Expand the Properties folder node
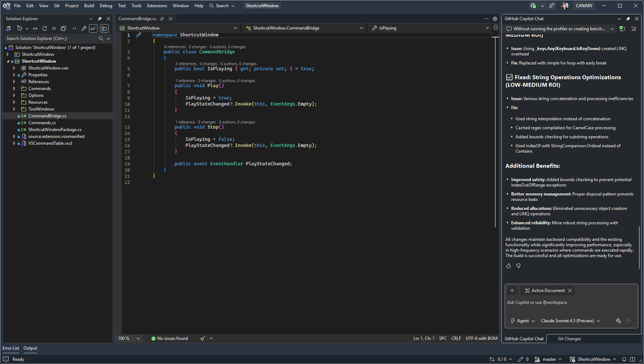Screen dimensions: 644x364 (x=14, y=75)
